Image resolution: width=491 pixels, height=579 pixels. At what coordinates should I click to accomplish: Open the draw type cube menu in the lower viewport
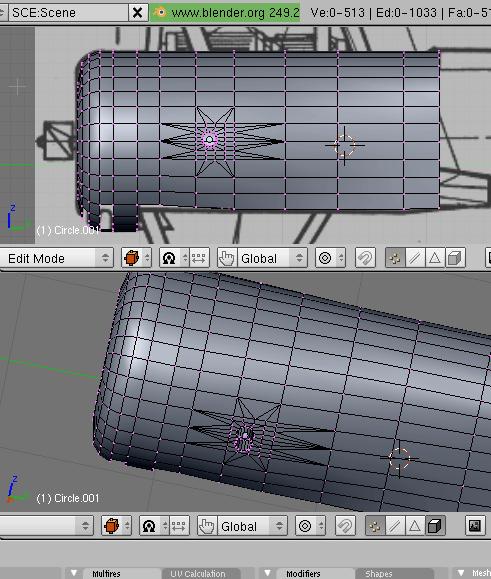pyautogui.click(x=116, y=525)
